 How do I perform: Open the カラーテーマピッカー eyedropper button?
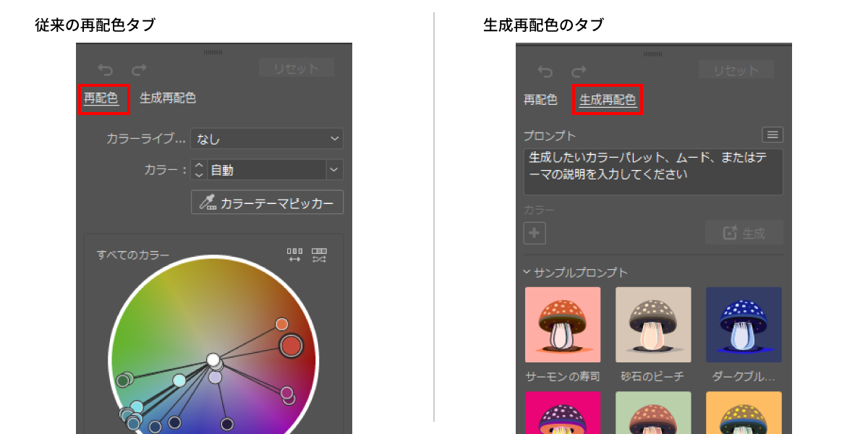pos(267,203)
